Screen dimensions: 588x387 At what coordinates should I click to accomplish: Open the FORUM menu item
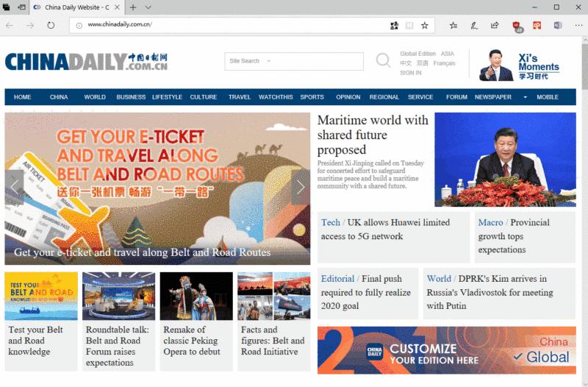tap(456, 97)
